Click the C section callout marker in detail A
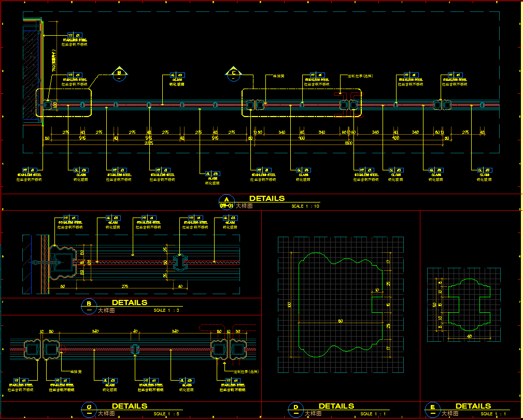This screenshot has width=523, height=420. pos(233,74)
